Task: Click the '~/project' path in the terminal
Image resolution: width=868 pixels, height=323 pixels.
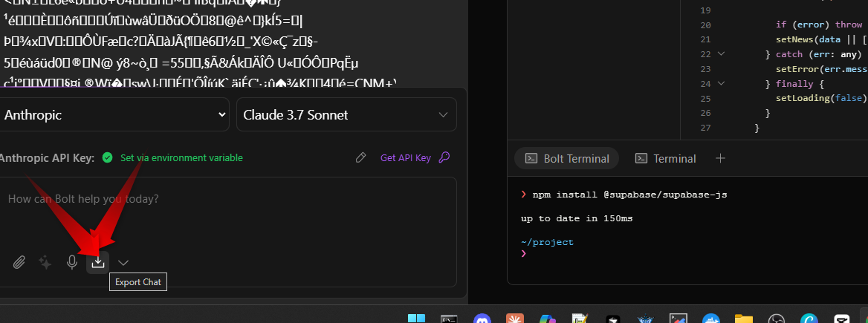Action: point(547,242)
